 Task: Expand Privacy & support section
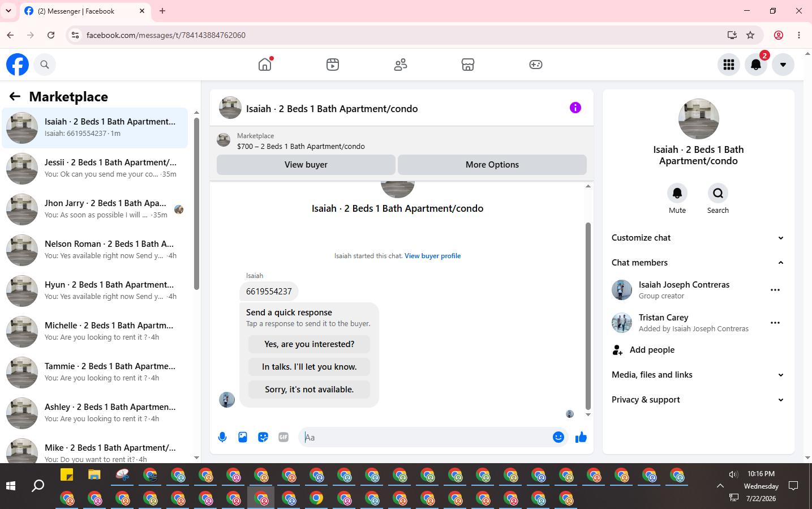[698, 400]
